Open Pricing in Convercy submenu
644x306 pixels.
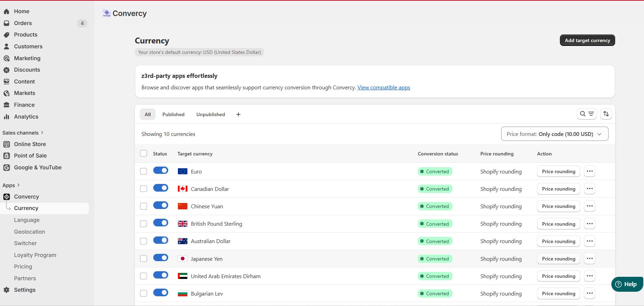[23, 266]
